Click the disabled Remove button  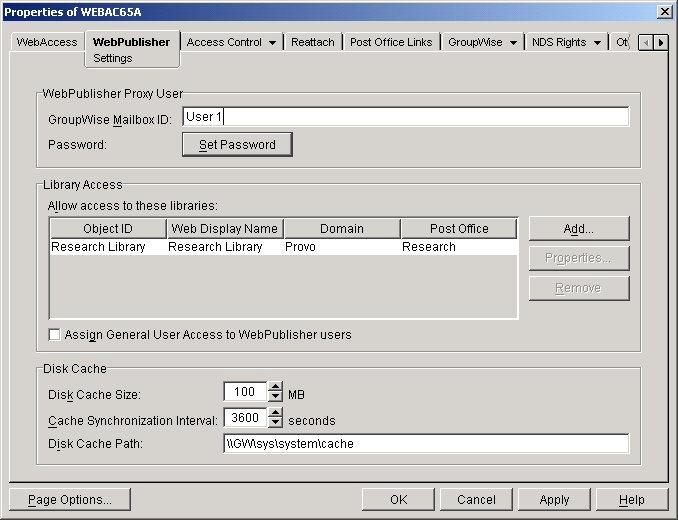click(579, 288)
